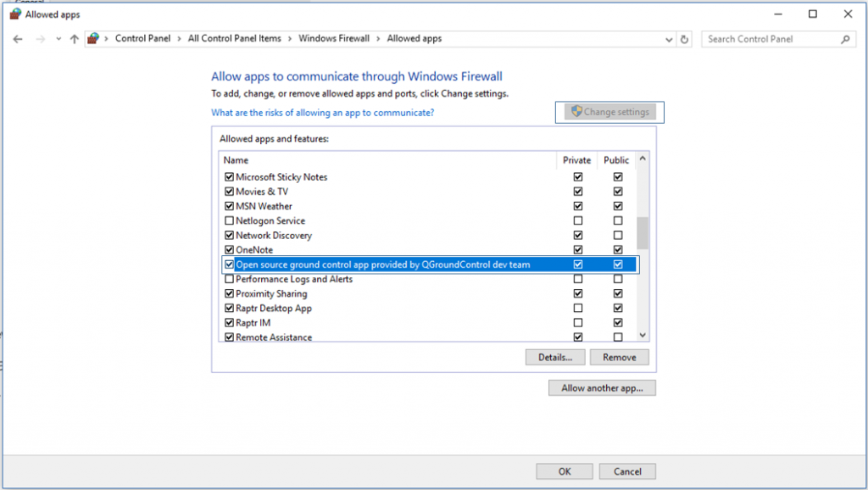Open Windows Firewall from the breadcrumb

point(334,38)
